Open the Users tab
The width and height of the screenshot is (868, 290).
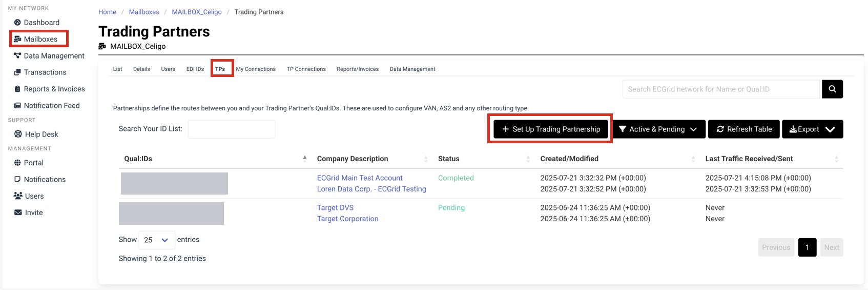pos(168,69)
